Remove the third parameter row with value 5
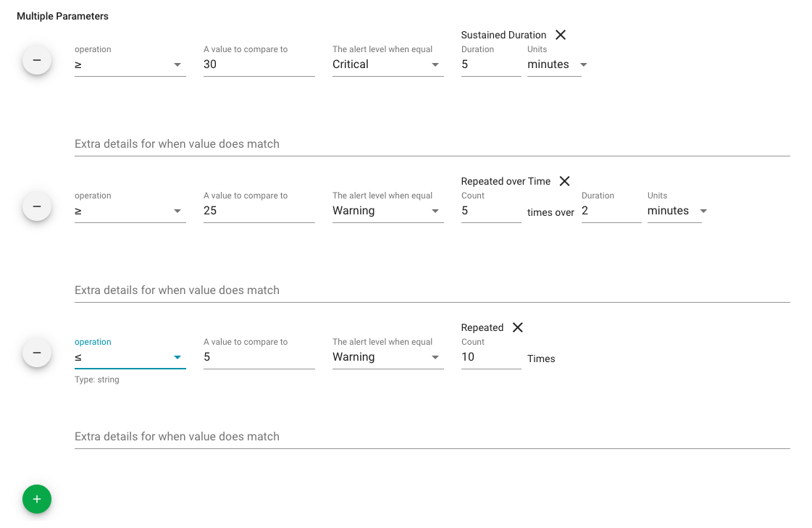The image size is (812, 528). pyautogui.click(x=37, y=353)
